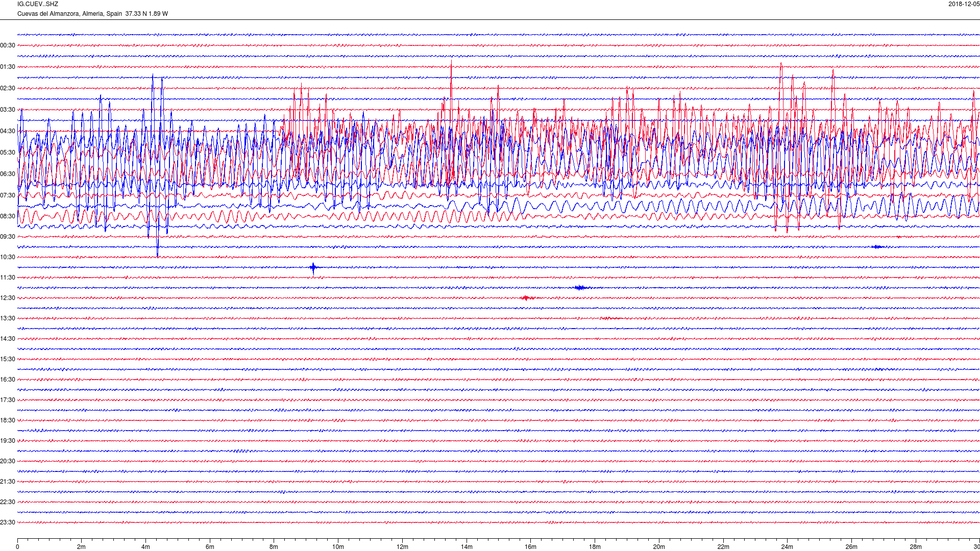Click the 07:30 time label
Image resolution: width=980 pixels, height=551 pixels.
click(x=8, y=195)
